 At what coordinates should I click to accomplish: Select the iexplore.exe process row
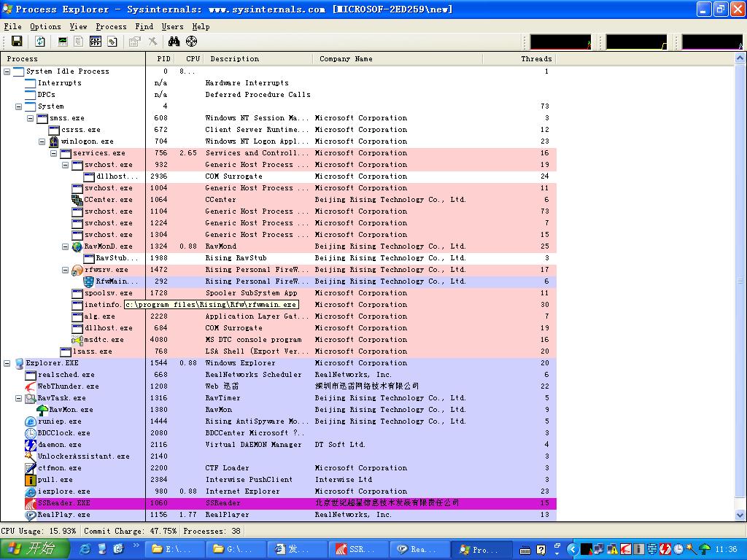tap(64, 491)
